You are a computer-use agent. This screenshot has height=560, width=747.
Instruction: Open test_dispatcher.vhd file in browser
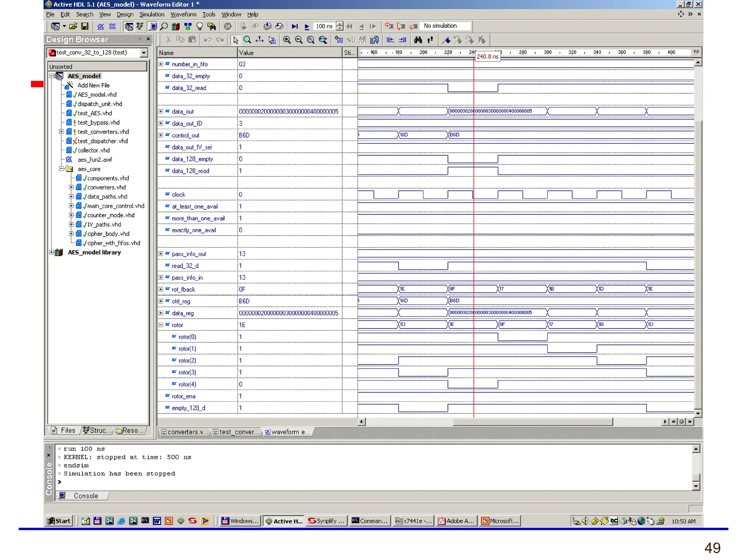pyautogui.click(x=102, y=141)
